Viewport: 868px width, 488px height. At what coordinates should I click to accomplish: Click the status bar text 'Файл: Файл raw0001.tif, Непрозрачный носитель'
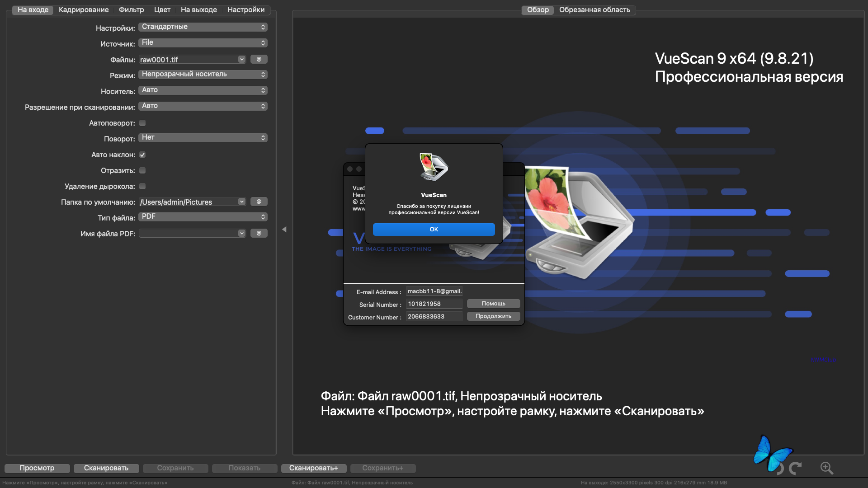pyautogui.click(x=352, y=483)
